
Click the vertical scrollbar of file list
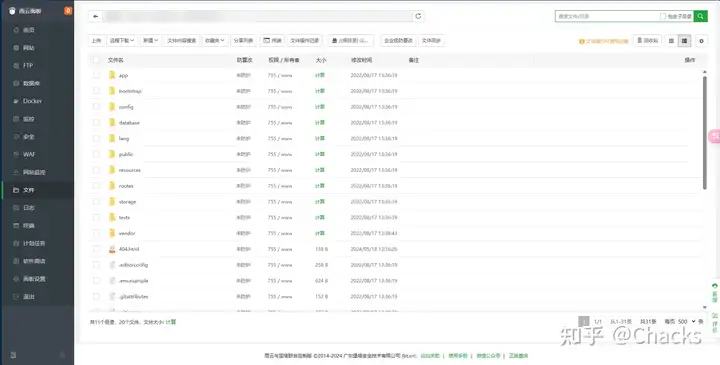(705, 132)
